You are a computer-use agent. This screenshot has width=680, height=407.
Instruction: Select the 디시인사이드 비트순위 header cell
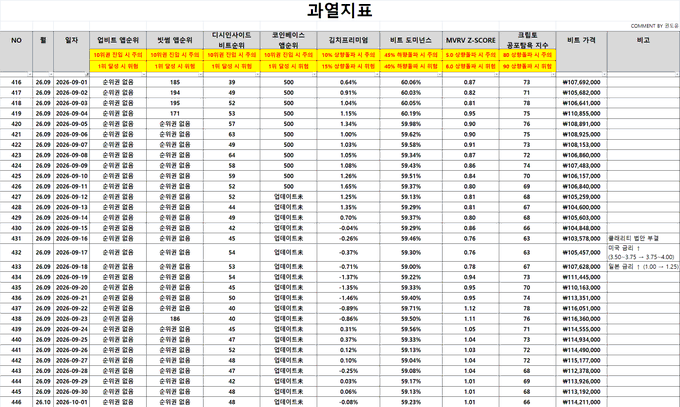point(232,40)
